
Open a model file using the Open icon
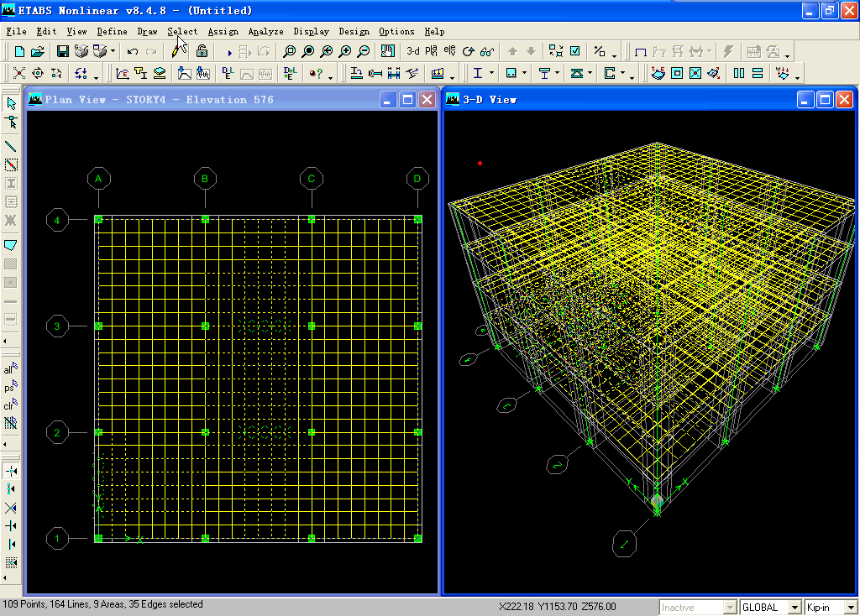[38, 51]
